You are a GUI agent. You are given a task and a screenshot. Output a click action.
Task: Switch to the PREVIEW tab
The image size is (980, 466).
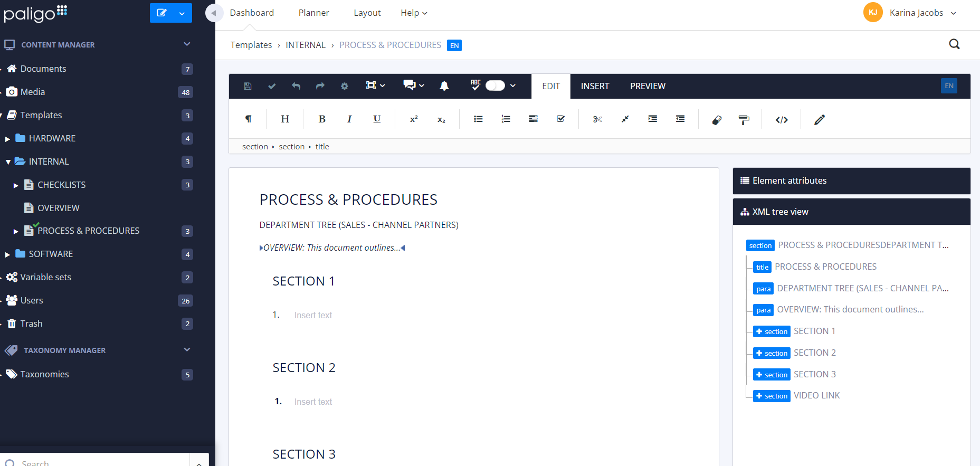(648, 86)
